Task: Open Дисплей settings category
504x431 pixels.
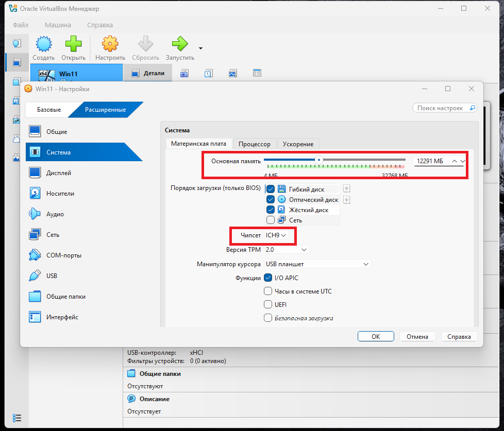Action: 58,173
